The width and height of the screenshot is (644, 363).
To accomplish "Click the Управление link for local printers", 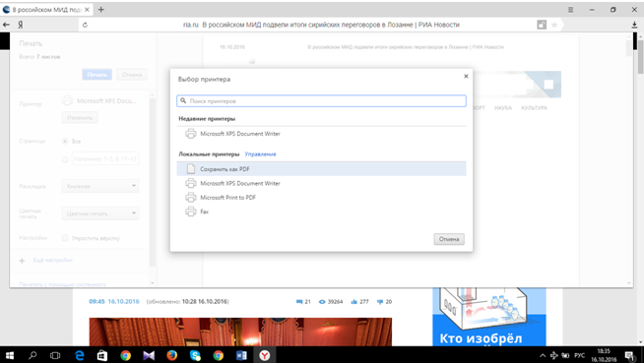I will (x=260, y=154).
